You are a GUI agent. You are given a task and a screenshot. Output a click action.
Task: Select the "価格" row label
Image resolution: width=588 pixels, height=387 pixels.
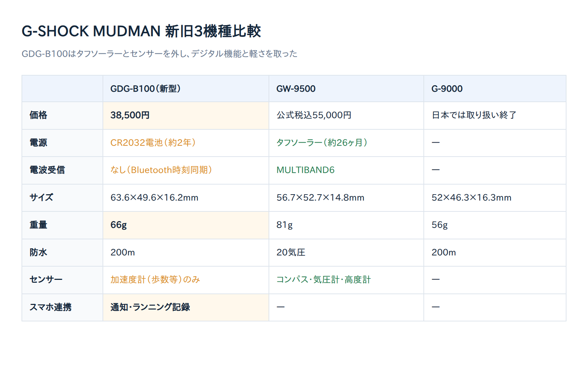pyautogui.click(x=62, y=115)
